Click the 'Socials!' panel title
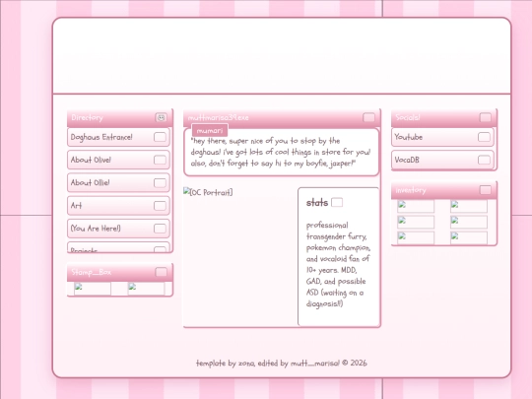The width and height of the screenshot is (532, 399). (408, 117)
